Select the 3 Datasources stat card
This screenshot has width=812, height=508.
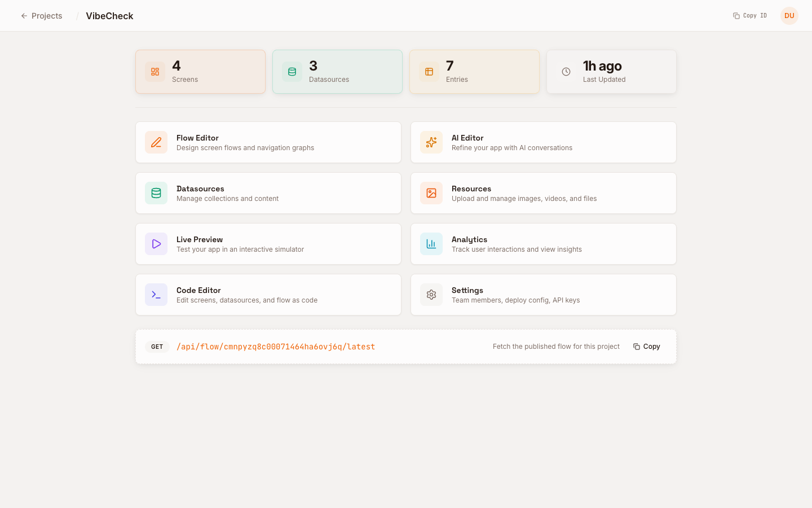(x=337, y=72)
